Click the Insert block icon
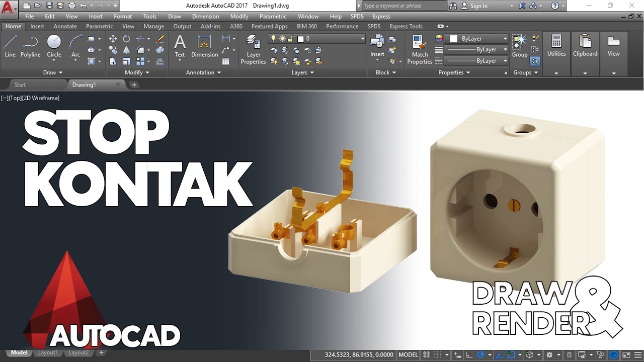This screenshot has width=644, height=362. tap(377, 46)
